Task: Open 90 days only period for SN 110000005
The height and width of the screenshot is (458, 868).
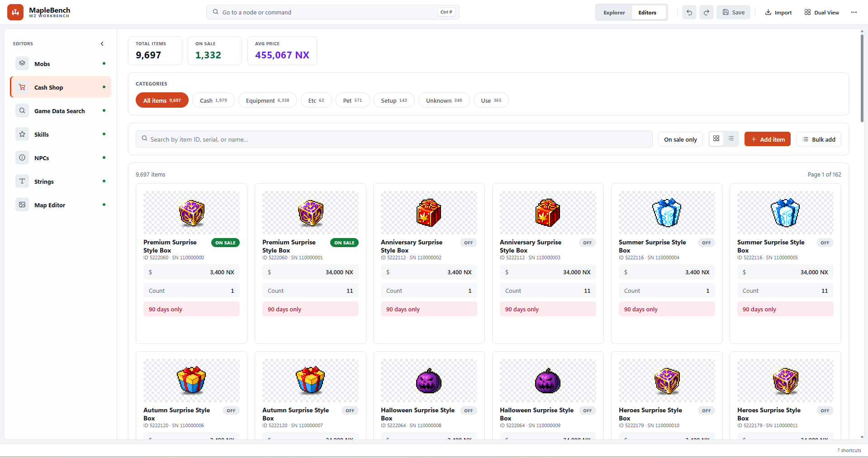Action: (785, 309)
